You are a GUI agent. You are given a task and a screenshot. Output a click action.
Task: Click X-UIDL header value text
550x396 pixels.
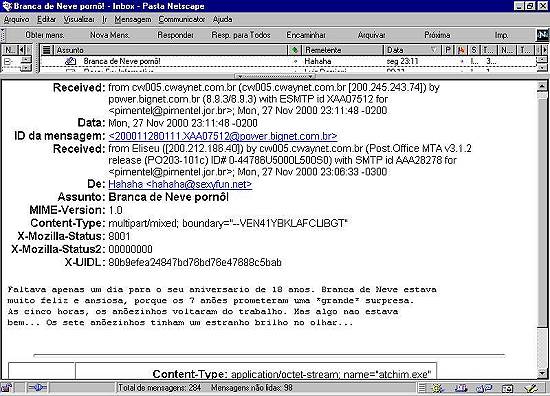point(195,262)
